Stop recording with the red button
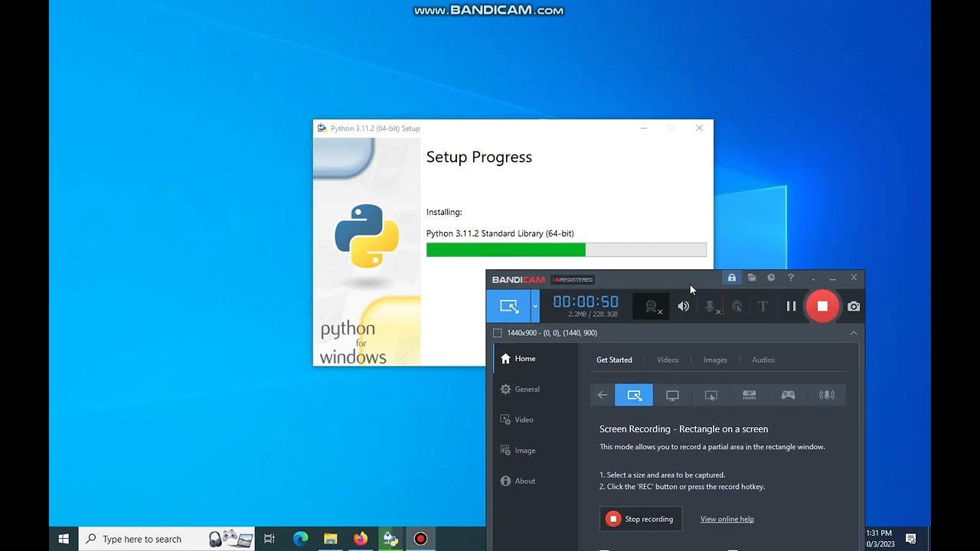980x551 pixels. (822, 306)
